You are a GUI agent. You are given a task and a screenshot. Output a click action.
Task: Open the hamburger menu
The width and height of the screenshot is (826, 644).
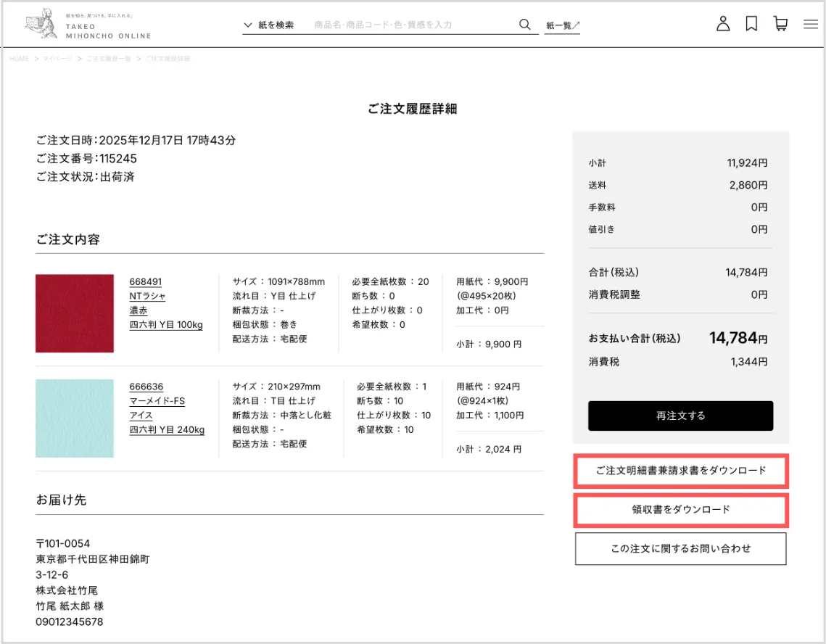[x=811, y=25]
